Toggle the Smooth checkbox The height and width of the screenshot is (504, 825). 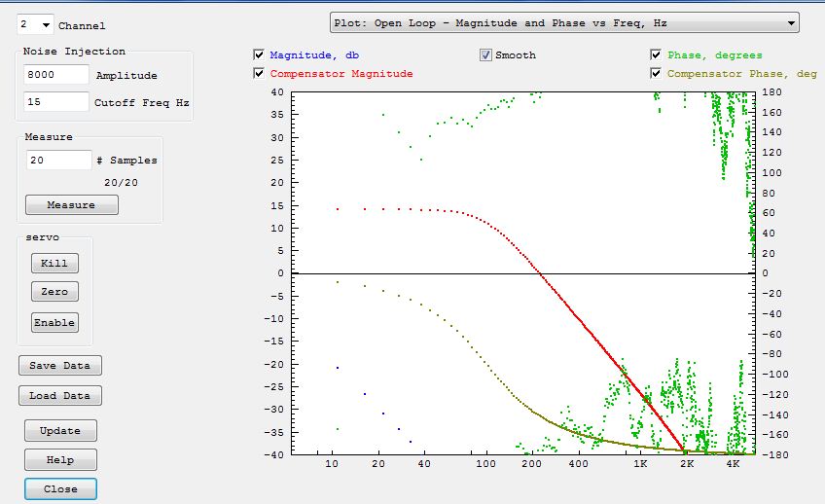(x=485, y=55)
